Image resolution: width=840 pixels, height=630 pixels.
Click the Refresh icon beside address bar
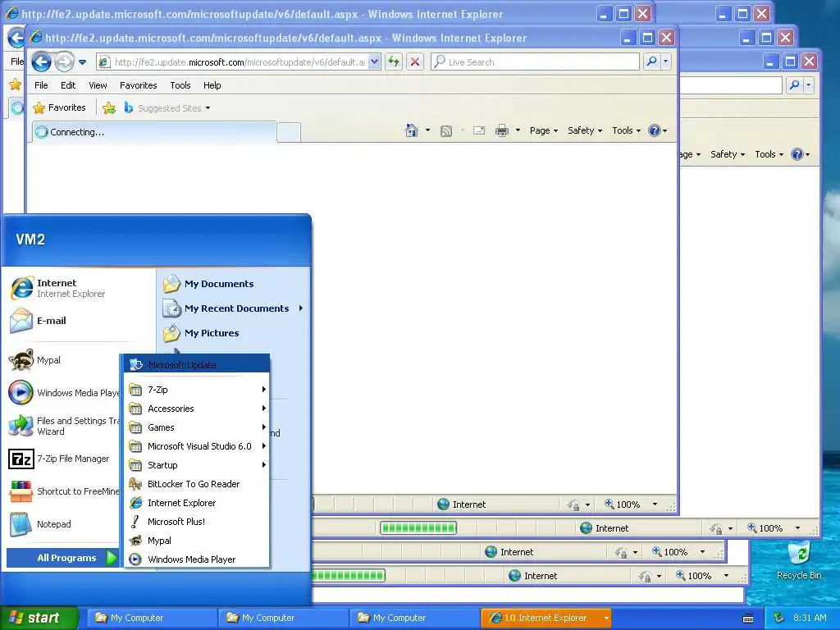coord(394,62)
